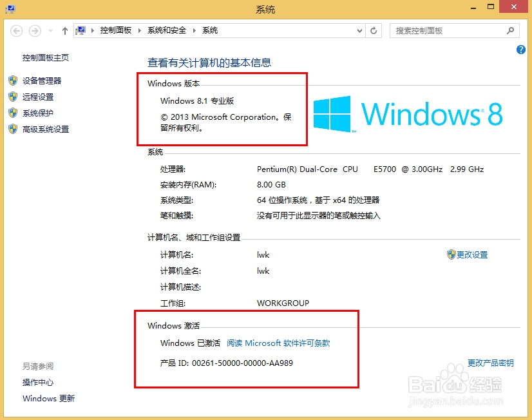
Task: Click the Forward navigation arrow
Action: 35,31
